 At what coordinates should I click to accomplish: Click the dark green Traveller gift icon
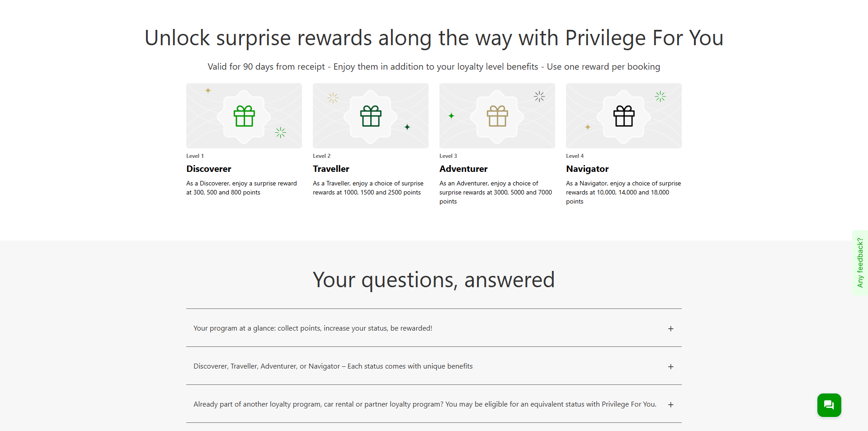tap(371, 116)
